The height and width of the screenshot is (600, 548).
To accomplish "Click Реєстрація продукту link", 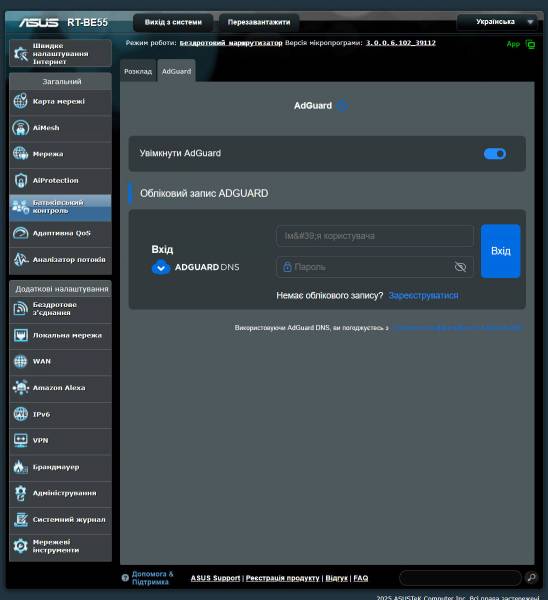I will coord(282,578).
